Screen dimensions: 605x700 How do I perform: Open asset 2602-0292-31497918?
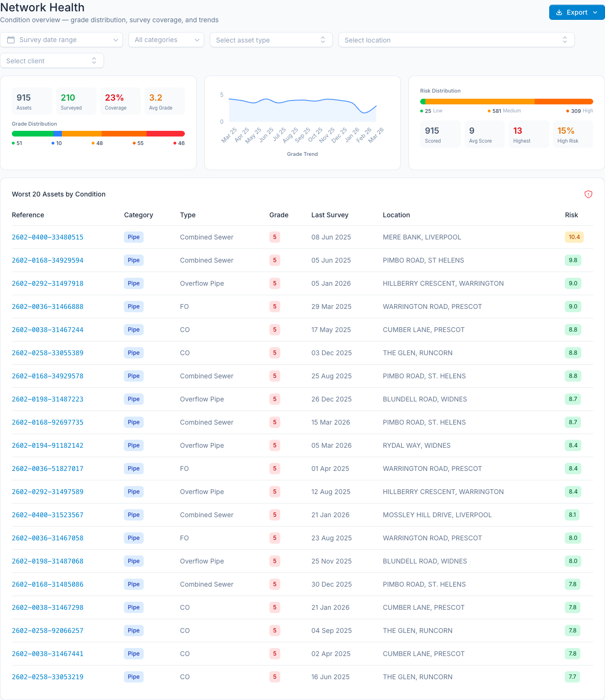pyautogui.click(x=48, y=283)
